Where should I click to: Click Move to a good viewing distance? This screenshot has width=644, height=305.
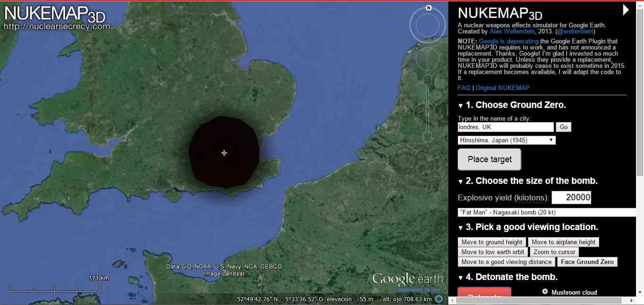[x=506, y=262]
